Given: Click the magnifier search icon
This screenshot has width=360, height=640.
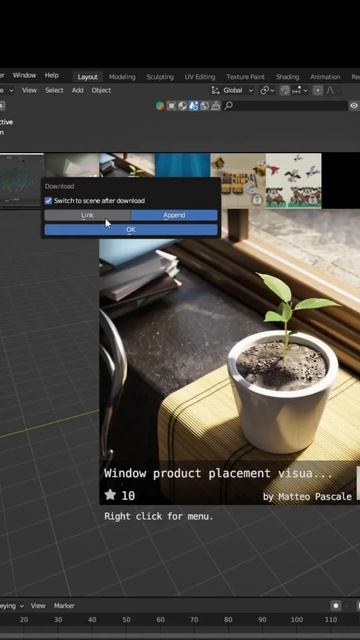Looking at the screenshot, I should click(x=229, y=106).
